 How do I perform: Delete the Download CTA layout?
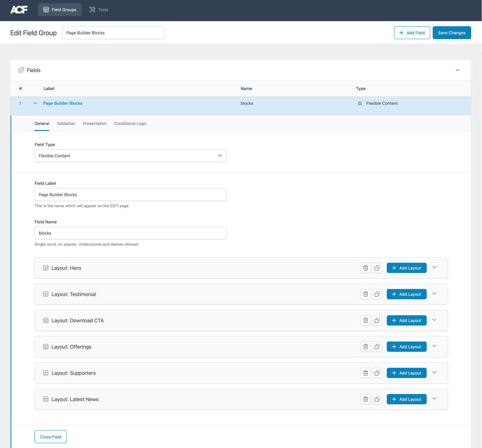tap(366, 321)
